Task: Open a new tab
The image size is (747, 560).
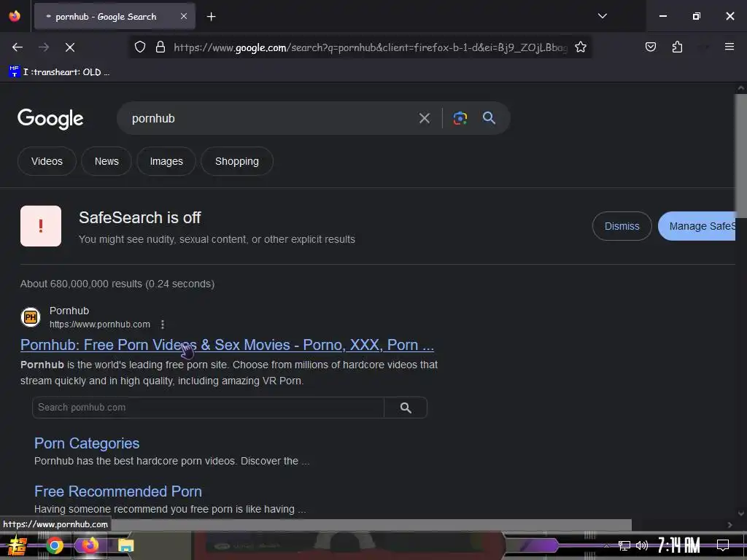Action: pyautogui.click(x=211, y=17)
